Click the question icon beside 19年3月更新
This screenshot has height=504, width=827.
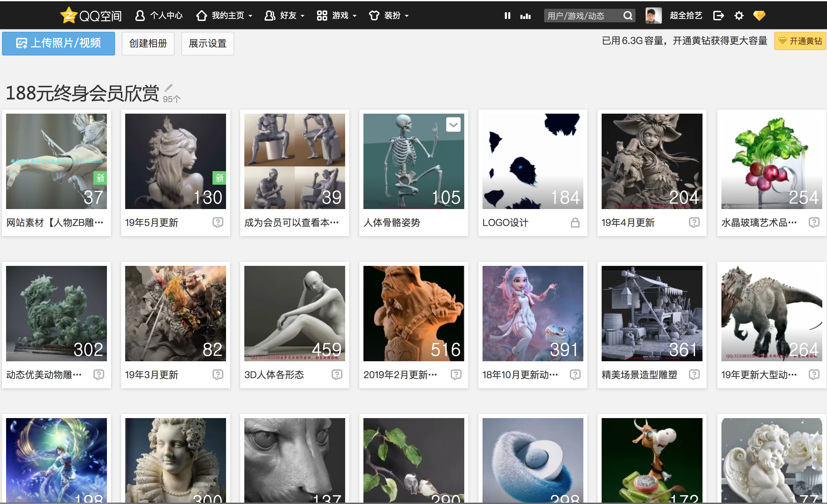click(x=218, y=374)
